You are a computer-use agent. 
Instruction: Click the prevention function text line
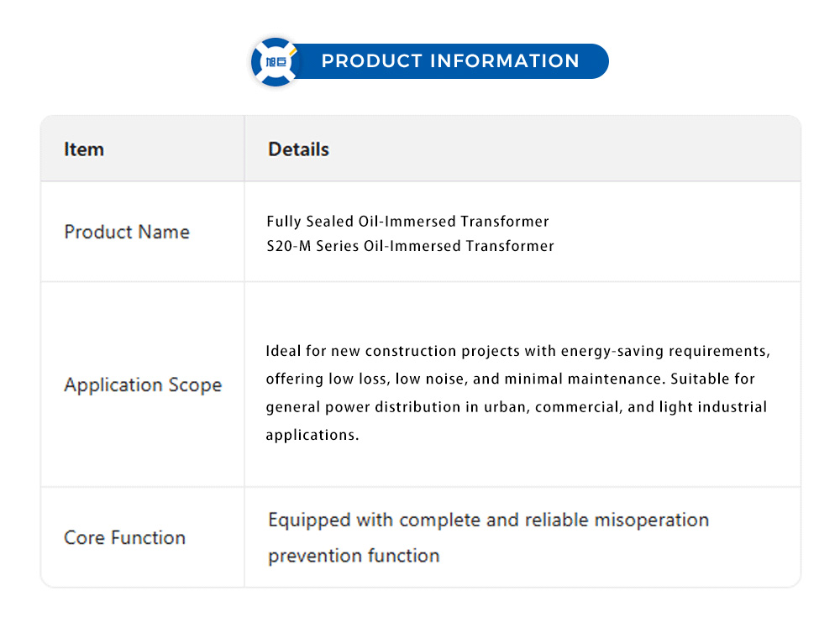click(x=354, y=556)
